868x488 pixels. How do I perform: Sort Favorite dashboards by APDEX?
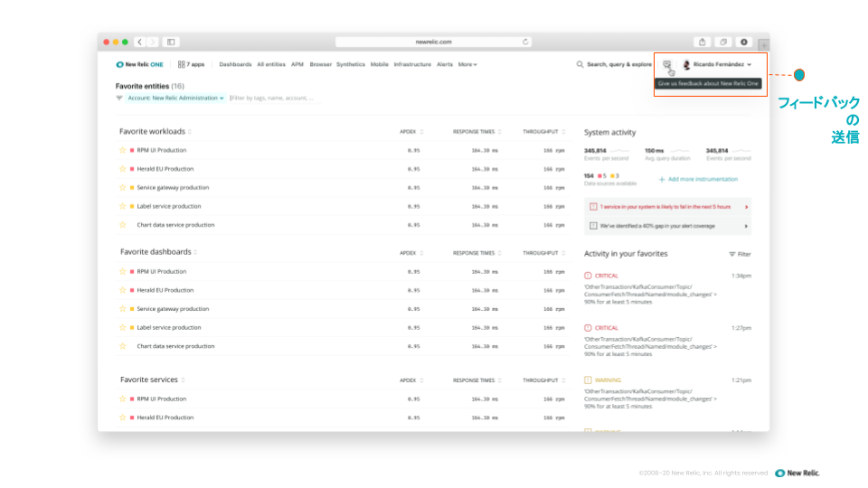411,253
